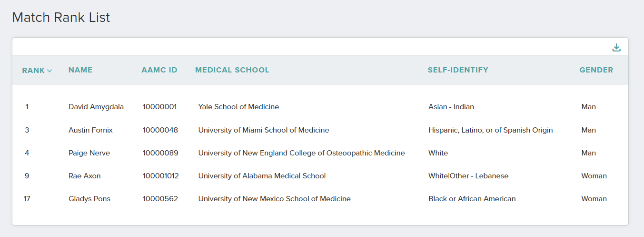Click AAMC ID 100001012
The width and height of the screenshot is (644, 237).
(161, 176)
